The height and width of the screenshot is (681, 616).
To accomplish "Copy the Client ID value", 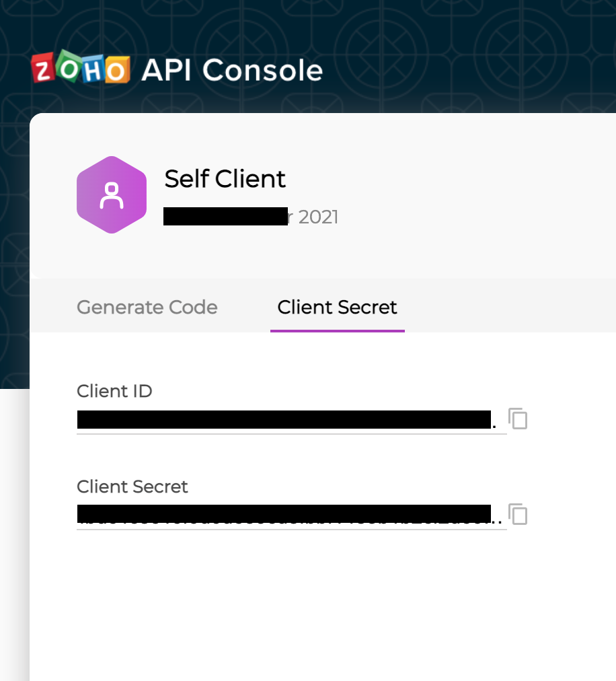I will click(517, 419).
